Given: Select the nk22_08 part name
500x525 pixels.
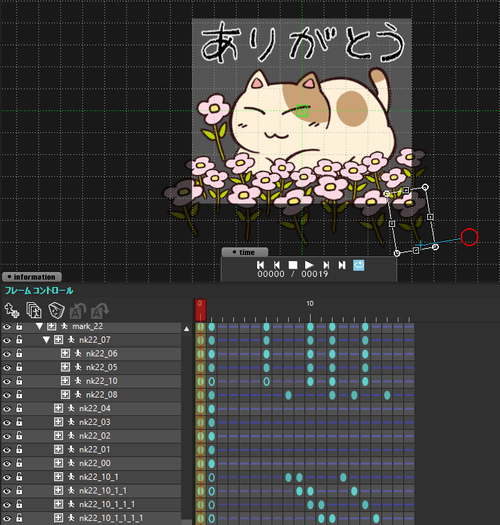Looking at the screenshot, I should point(102,395).
